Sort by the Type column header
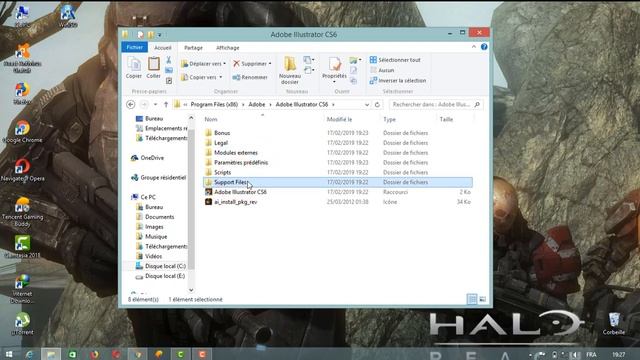Image resolution: width=640 pixels, height=360 pixels. 389,119
